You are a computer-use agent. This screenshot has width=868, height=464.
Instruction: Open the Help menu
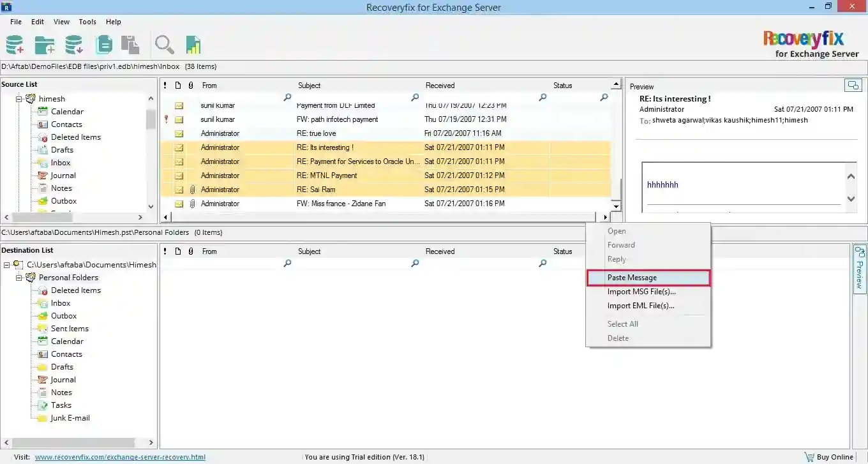coord(114,22)
